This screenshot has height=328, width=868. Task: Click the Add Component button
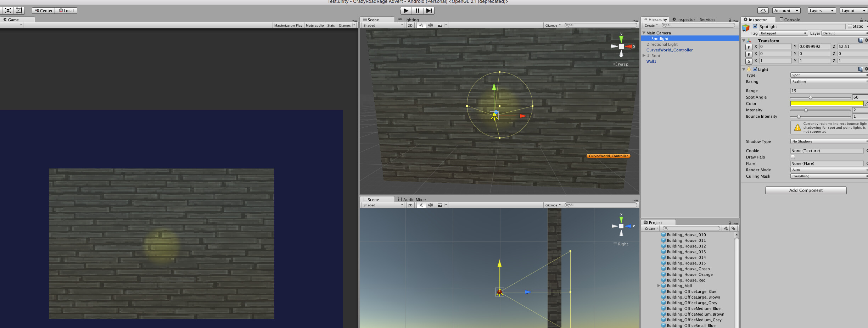[806, 190]
